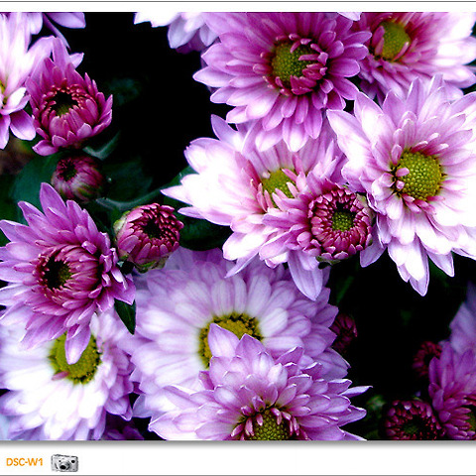Click the green center of the top-right corner flower

point(394,40)
